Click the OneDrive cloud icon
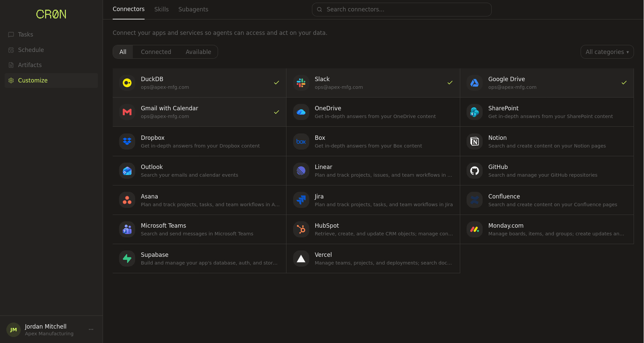 pyautogui.click(x=301, y=112)
